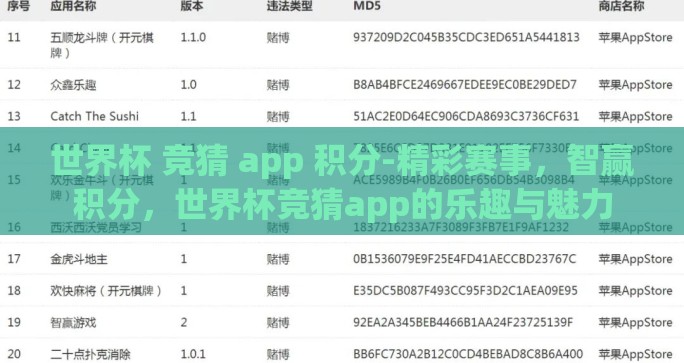Click version 1.0 of 众鑫乐趣

(188, 85)
